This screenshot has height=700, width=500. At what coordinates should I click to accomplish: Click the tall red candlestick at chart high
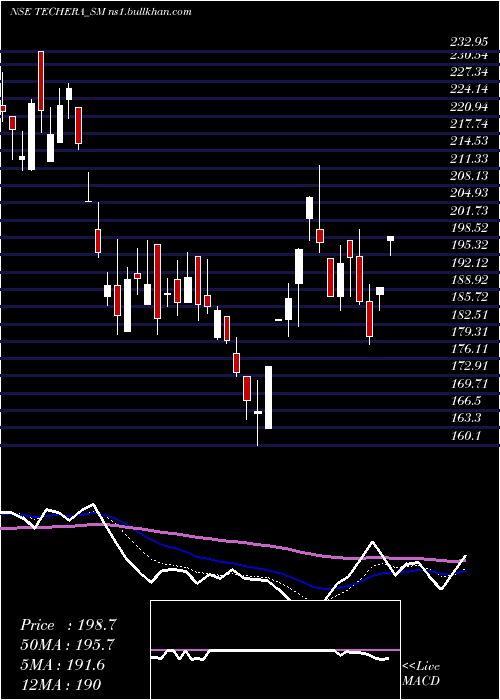(x=41, y=81)
